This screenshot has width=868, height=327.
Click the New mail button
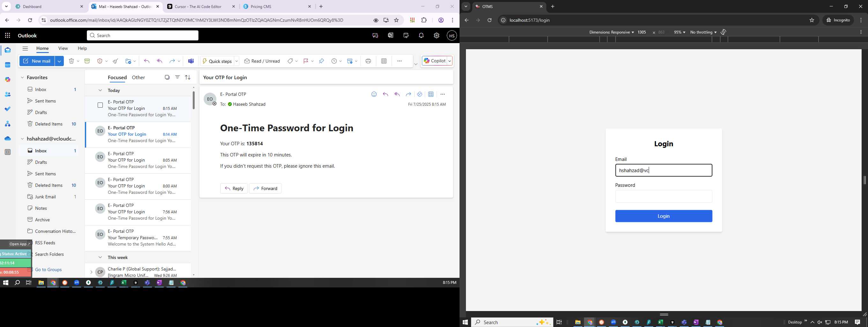pos(37,61)
